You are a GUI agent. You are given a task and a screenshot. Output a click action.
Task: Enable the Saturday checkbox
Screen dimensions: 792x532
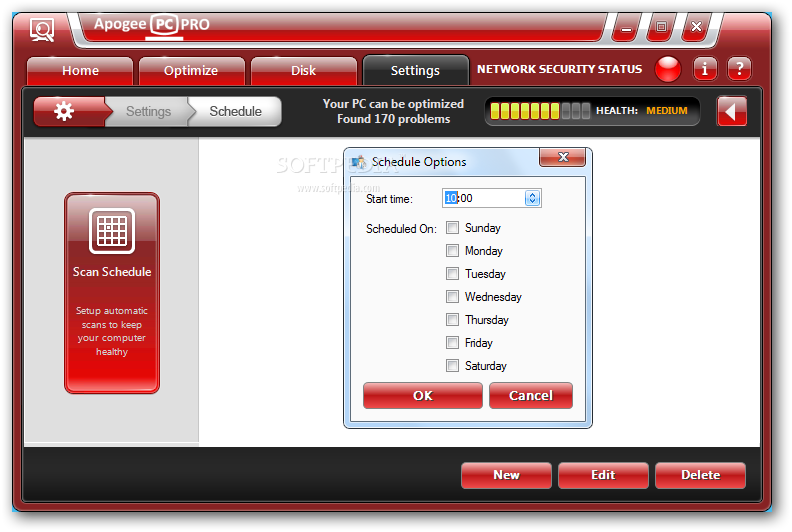(452, 365)
